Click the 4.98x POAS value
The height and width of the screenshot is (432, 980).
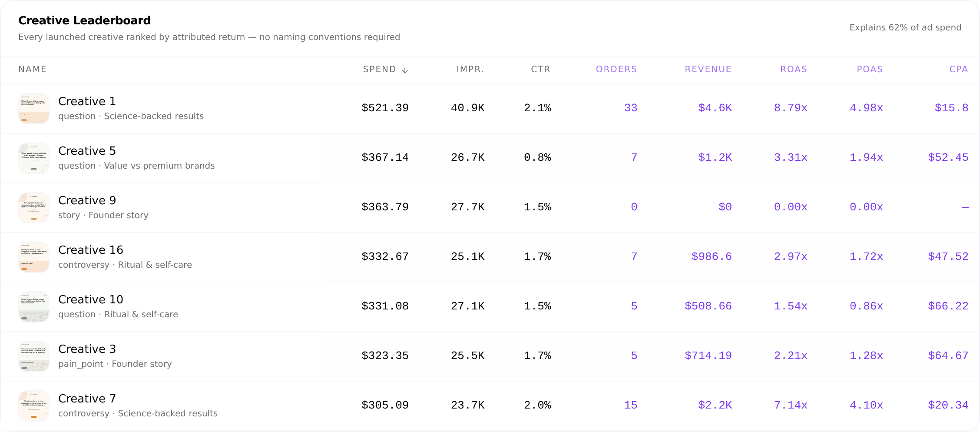(x=866, y=108)
